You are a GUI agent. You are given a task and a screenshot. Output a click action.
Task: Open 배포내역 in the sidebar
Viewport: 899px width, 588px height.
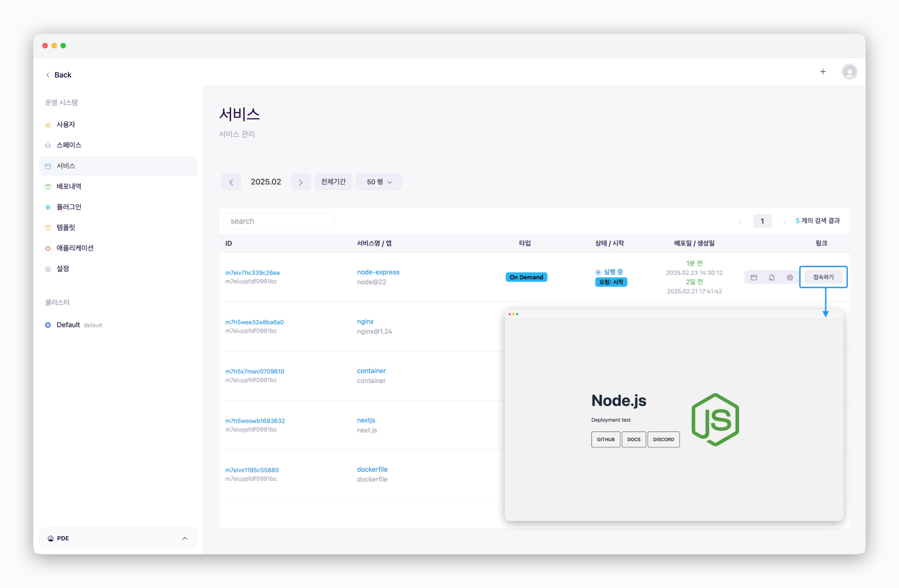[118, 186]
